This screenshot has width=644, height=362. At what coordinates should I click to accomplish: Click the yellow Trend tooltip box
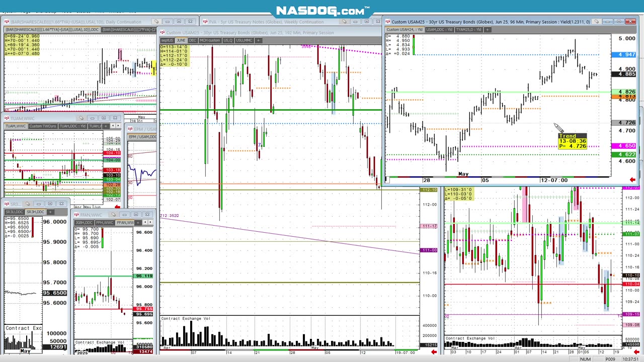coord(573,141)
